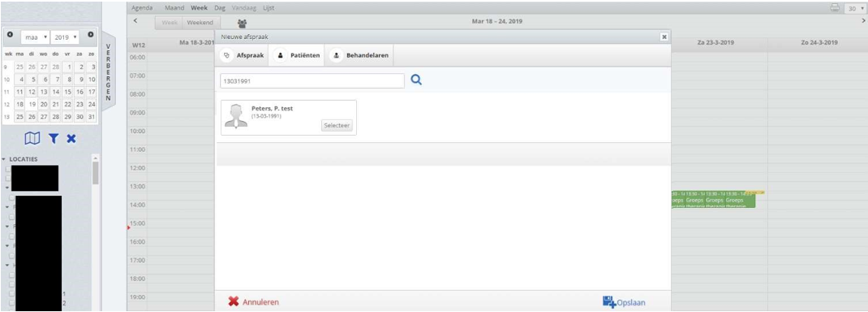
Task: Select day 24 in the mini calendar
Action: pos(92,104)
